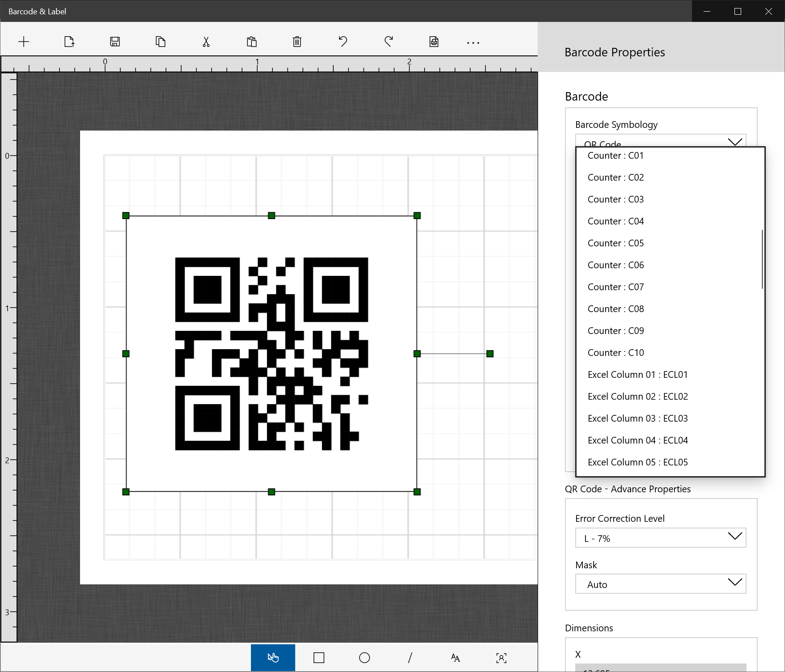Open the Mask dropdown set to Auto
The image size is (785, 672).
(661, 584)
